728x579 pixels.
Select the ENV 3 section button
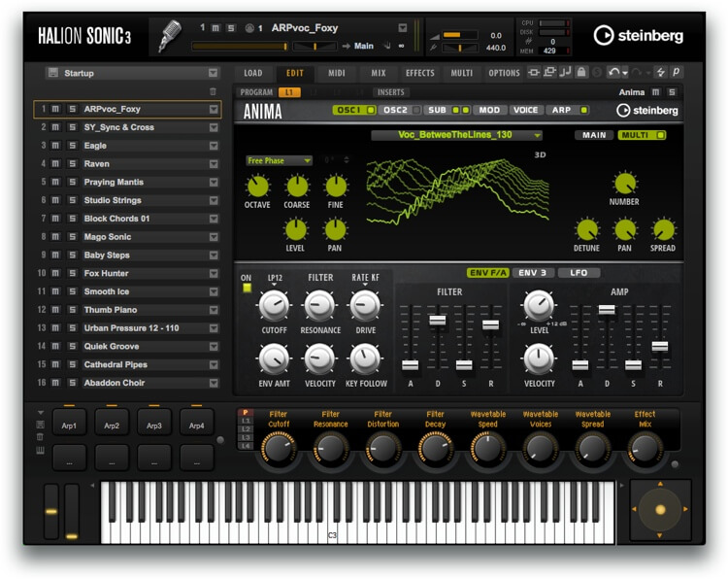tap(533, 273)
